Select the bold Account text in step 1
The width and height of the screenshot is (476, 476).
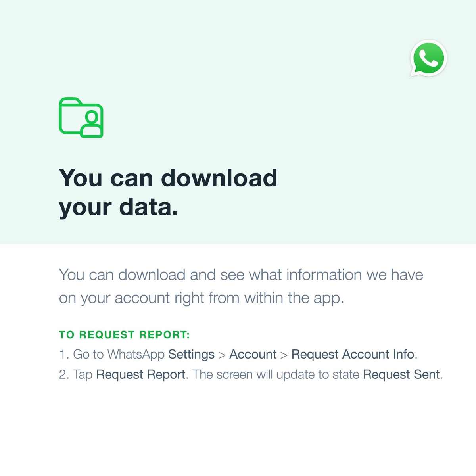tap(253, 354)
